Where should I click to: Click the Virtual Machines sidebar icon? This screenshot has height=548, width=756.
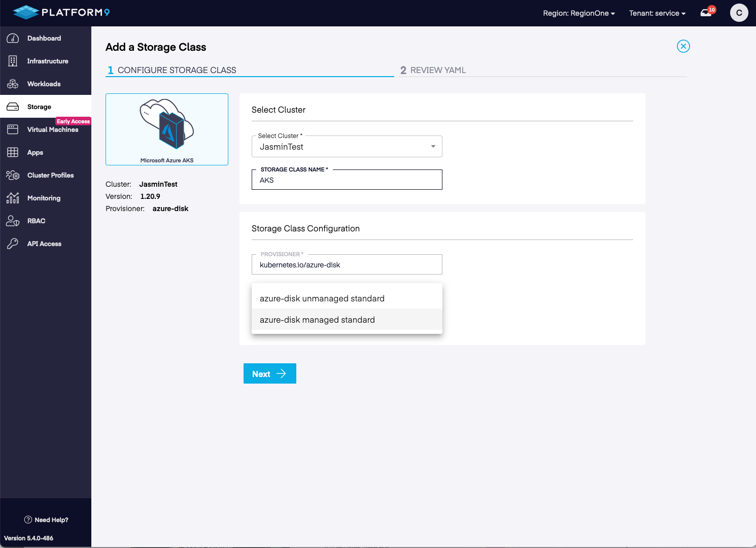(x=13, y=130)
